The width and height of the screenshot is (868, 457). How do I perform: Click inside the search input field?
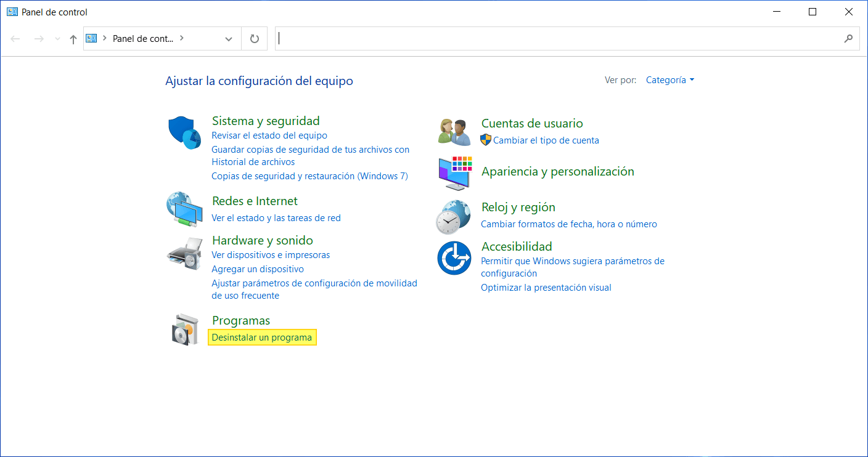(x=555, y=38)
